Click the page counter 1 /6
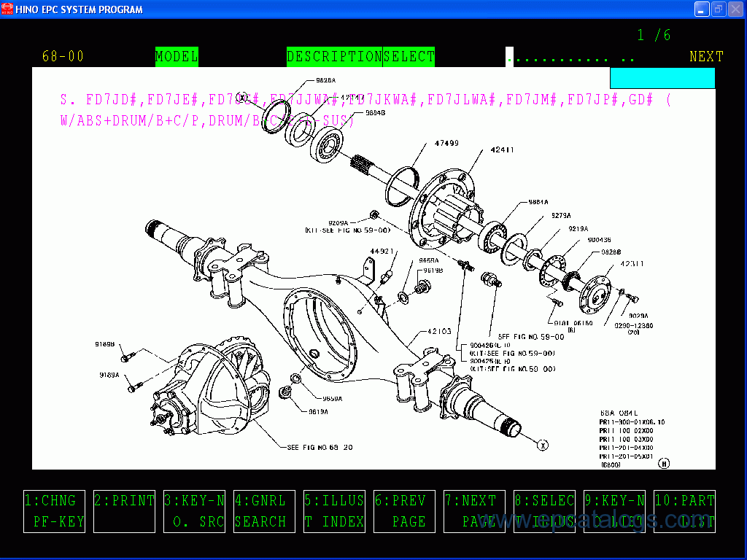The height and width of the screenshot is (560, 747). pyautogui.click(x=654, y=35)
